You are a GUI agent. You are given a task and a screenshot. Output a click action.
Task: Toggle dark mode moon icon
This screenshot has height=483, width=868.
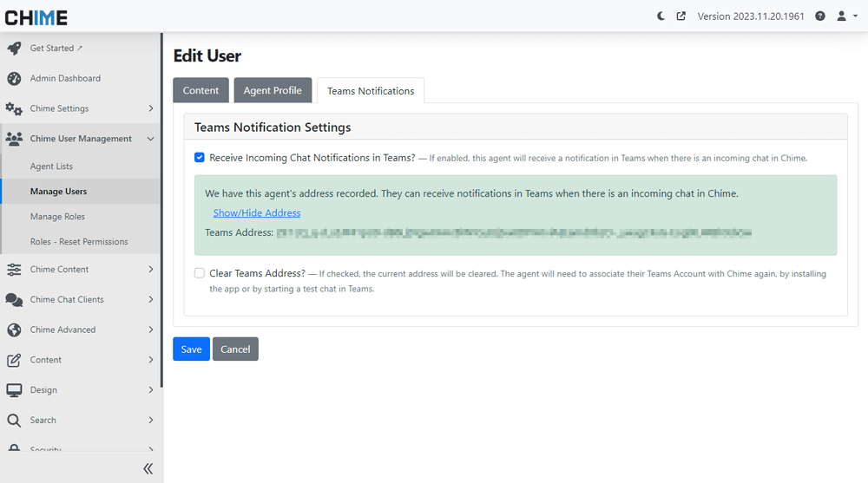(x=661, y=16)
